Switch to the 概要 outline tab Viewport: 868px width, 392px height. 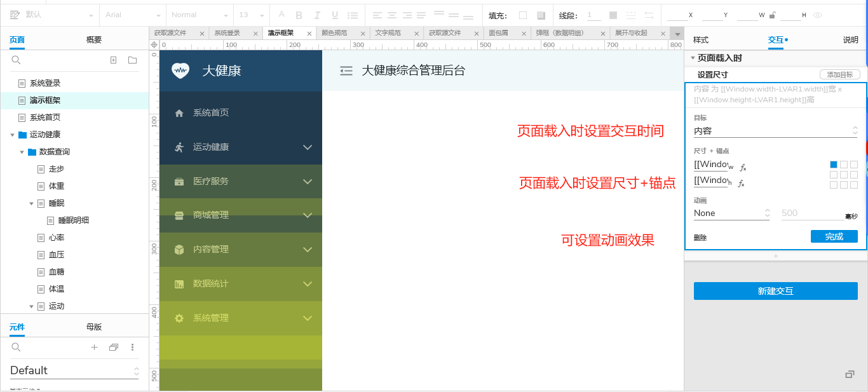(94, 40)
